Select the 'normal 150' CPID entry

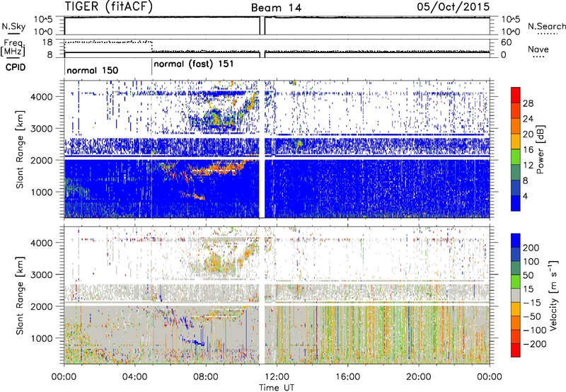pos(93,70)
